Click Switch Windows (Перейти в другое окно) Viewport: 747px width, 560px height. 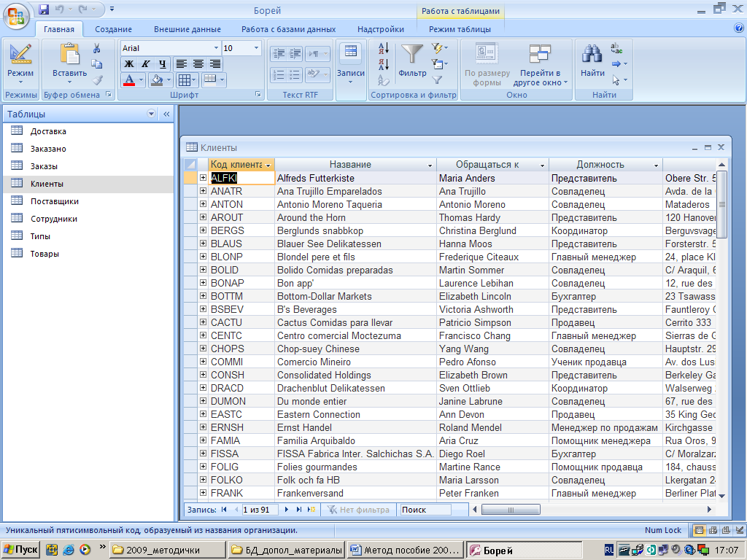tap(541, 65)
